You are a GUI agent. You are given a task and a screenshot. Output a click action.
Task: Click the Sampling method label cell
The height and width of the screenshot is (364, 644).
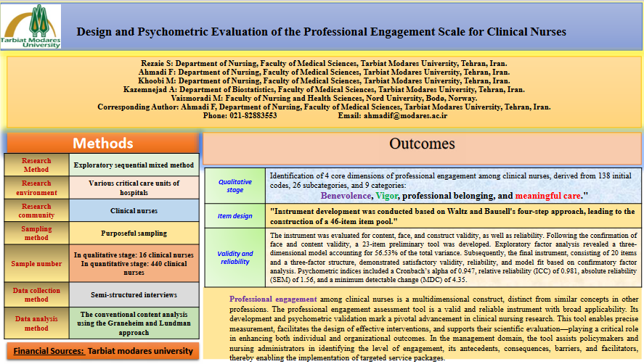pyautogui.click(x=37, y=233)
